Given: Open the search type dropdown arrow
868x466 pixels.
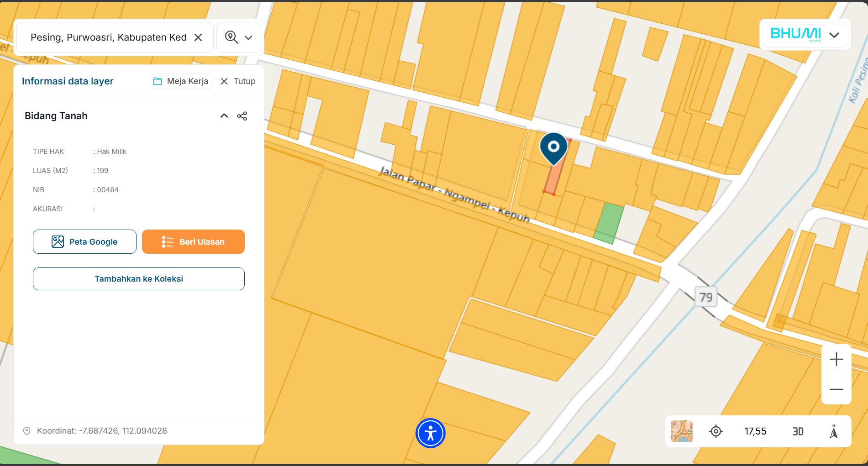Looking at the screenshot, I should pos(248,38).
